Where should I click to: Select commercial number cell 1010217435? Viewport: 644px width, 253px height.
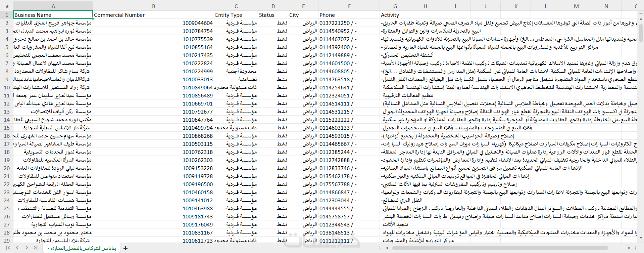click(x=154, y=55)
